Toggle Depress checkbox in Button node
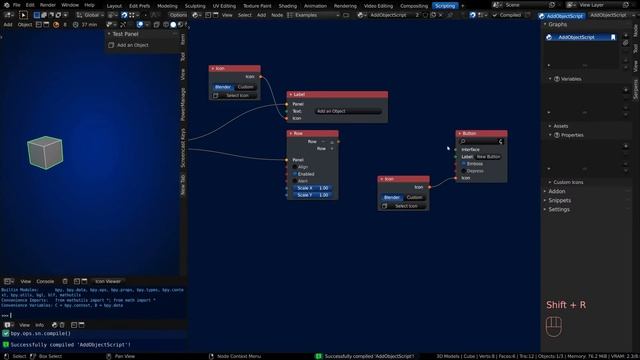This screenshot has width=640, height=360. pos(464,171)
